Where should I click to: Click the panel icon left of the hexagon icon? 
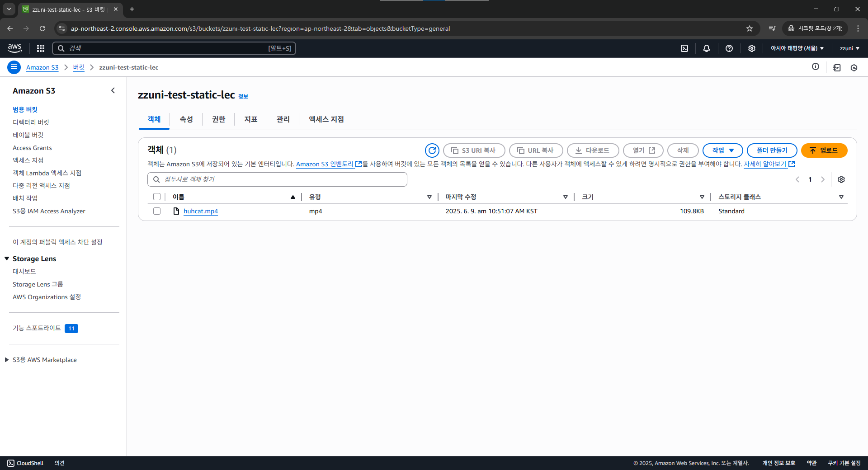click(x=837, y=68)
